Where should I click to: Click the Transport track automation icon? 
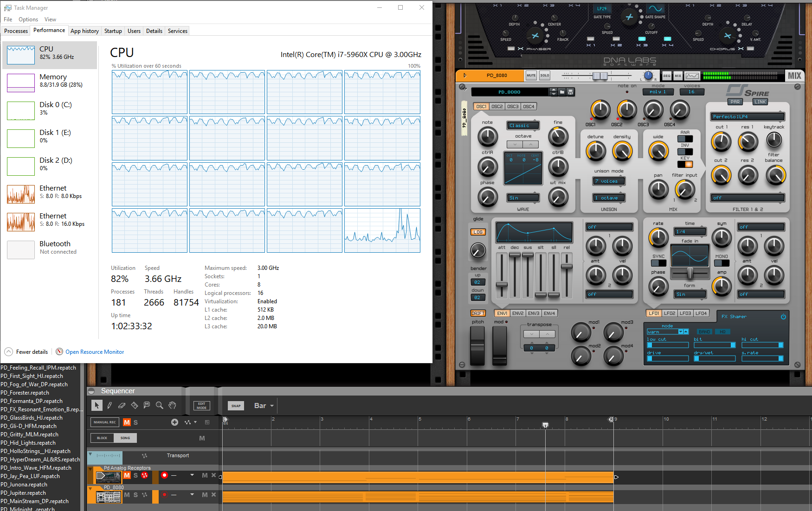pos(144,456)
